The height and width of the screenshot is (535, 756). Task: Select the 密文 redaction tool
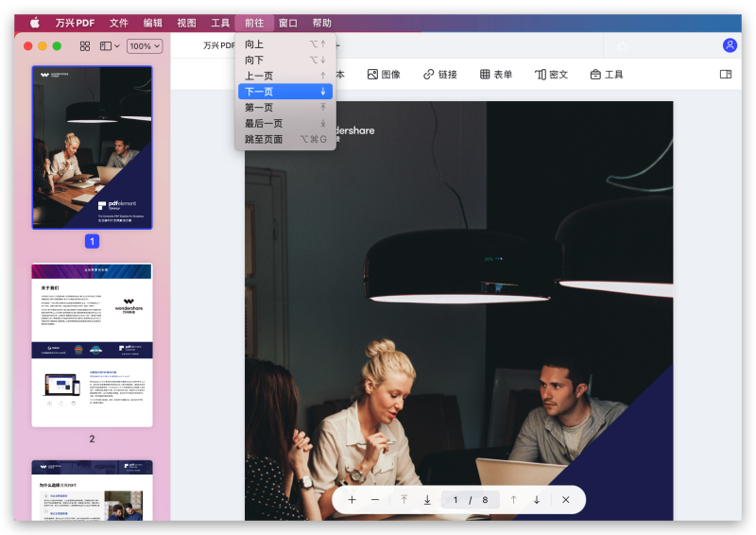[x=552, y=75]
